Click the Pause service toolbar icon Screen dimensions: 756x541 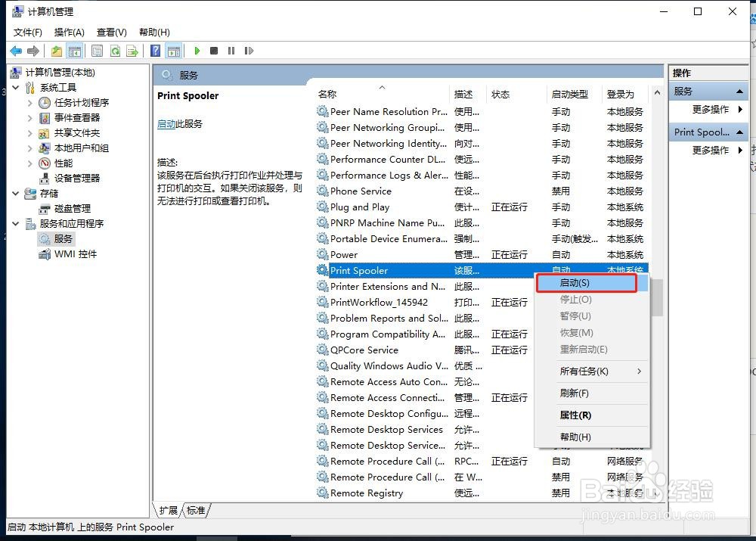click(231, 51)
